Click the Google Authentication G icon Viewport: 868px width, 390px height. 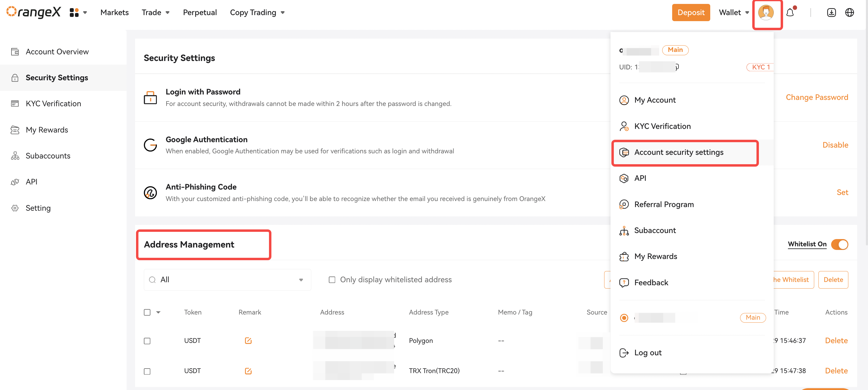(x=150, y=145)
